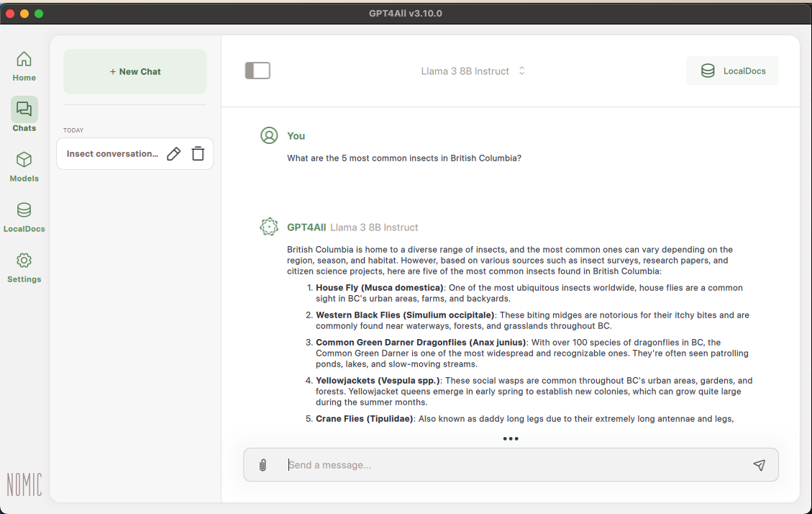This screenshot has height=514, width=812.
Task: Focus the Send a message input field
Action: click(503, 465)
